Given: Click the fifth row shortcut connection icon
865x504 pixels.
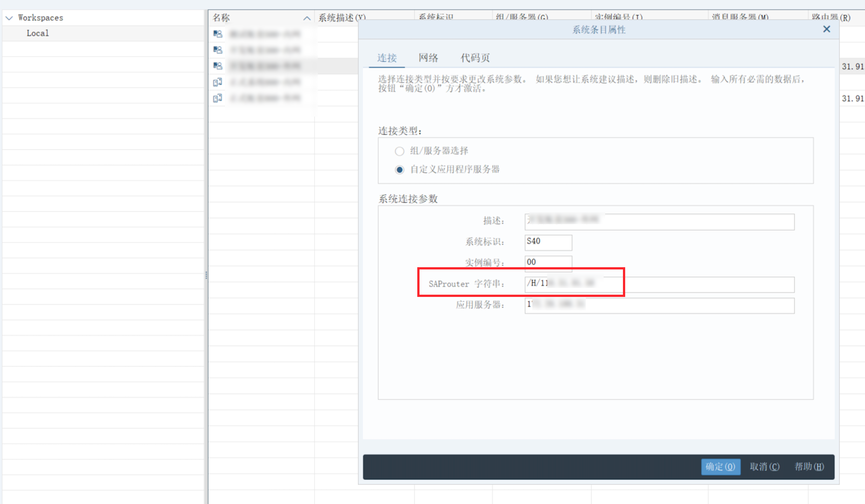Looking at the screenshot, I should 218,98.
